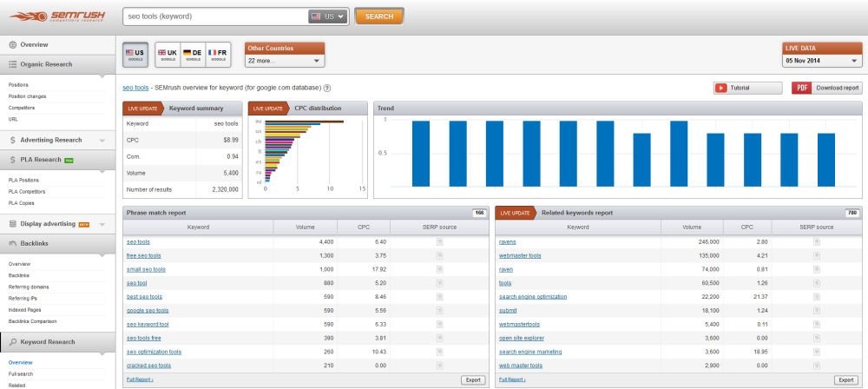Sort Related keywords report by CPC
Viewport: 868px width, 389px height.
tap(747, 227)
